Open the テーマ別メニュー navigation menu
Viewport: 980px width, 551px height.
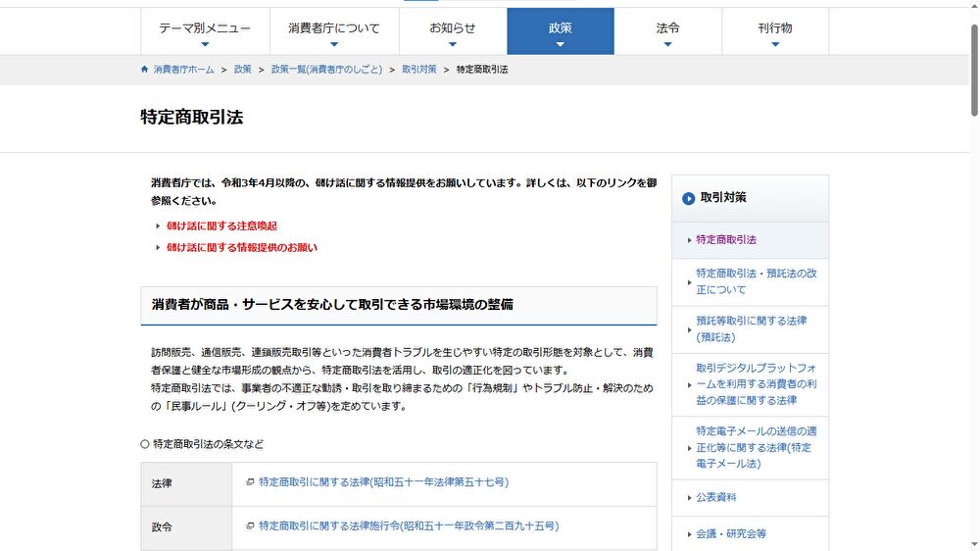coord(205,31)
